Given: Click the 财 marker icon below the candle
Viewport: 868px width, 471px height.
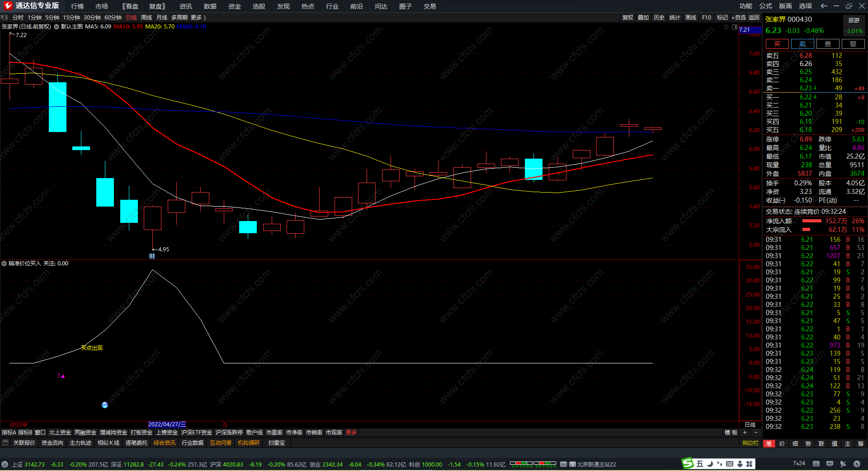Looking at the screenshot, I should 152,256.
